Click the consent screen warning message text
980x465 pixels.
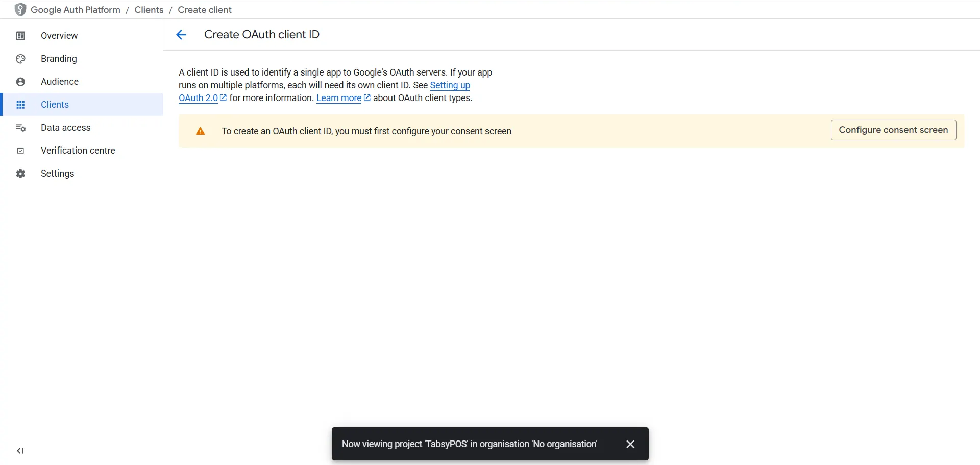tap(366, 131)
